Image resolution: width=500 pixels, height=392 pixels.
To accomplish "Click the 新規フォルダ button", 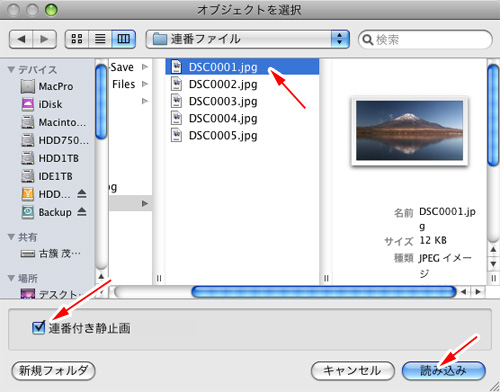I will (53, 371).
